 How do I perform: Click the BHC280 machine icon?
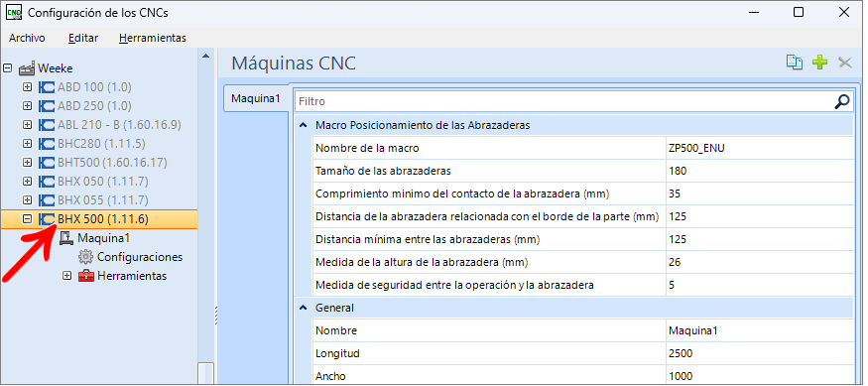[47, 144]
